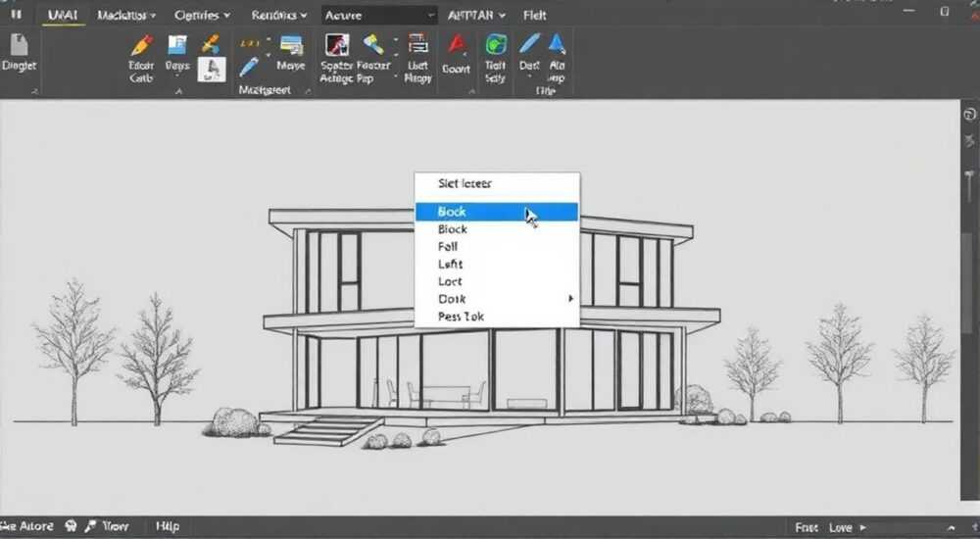Select the Beys sheet icon
Screen dimensions: 980x539
[177, 45]
